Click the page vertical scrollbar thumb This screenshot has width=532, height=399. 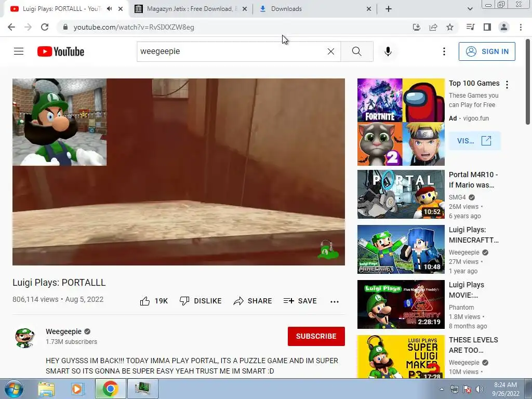pos(528,82)
